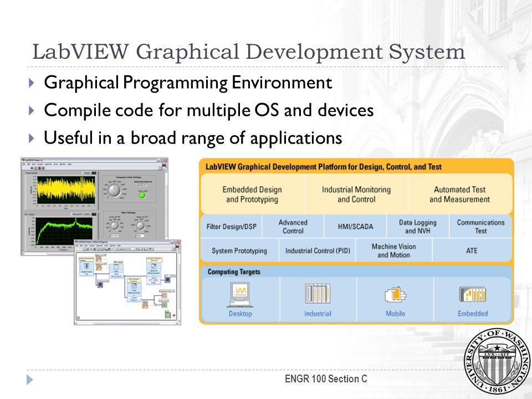
Task: Click the slide title LabVIEW Graphical Development System
Action: click(x=248, y=52)
